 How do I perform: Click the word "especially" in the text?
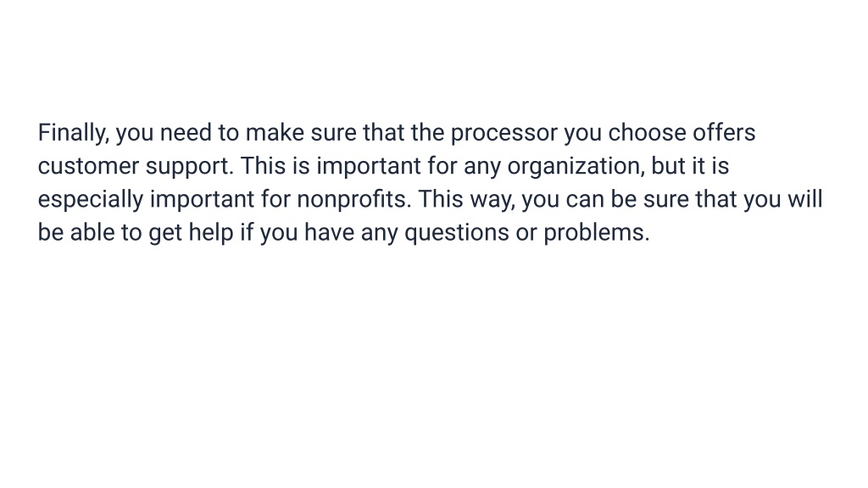[x=90, y=200]
